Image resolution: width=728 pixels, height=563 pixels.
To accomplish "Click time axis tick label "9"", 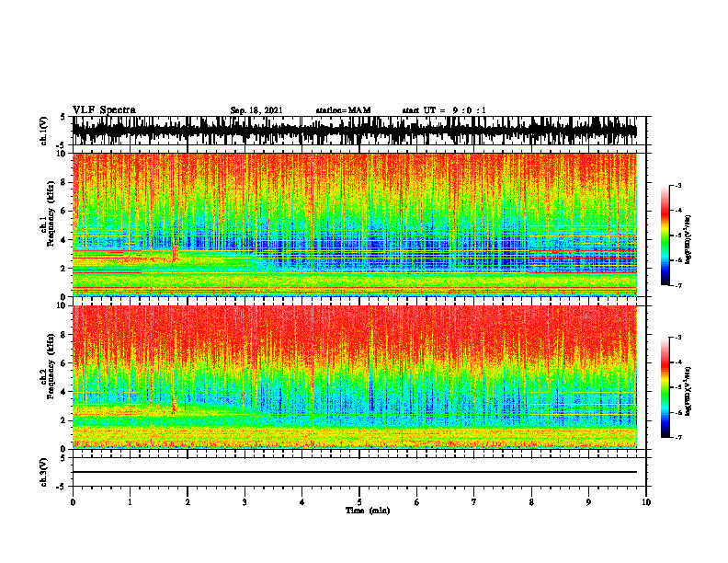I will (x=588, y=502).
